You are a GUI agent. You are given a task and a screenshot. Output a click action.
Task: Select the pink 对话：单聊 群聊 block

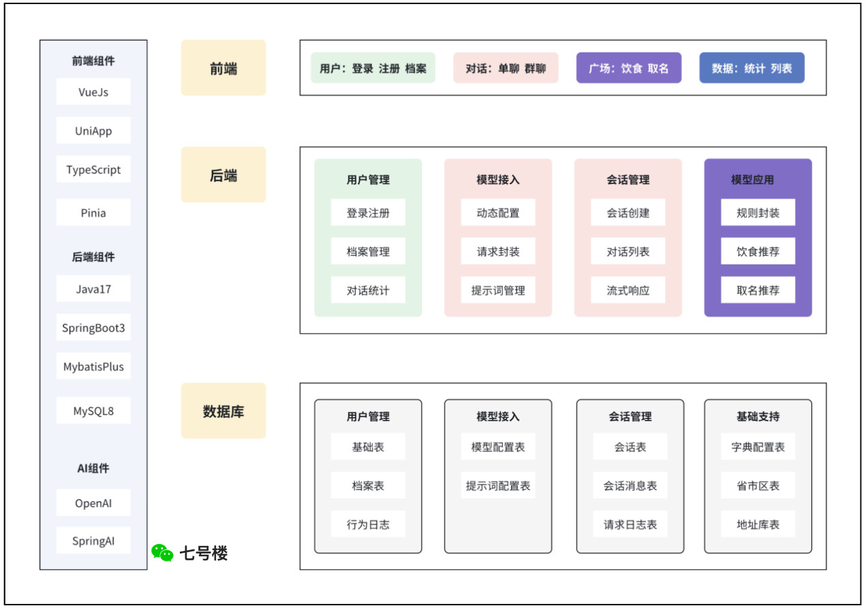[x=506, y=68]
